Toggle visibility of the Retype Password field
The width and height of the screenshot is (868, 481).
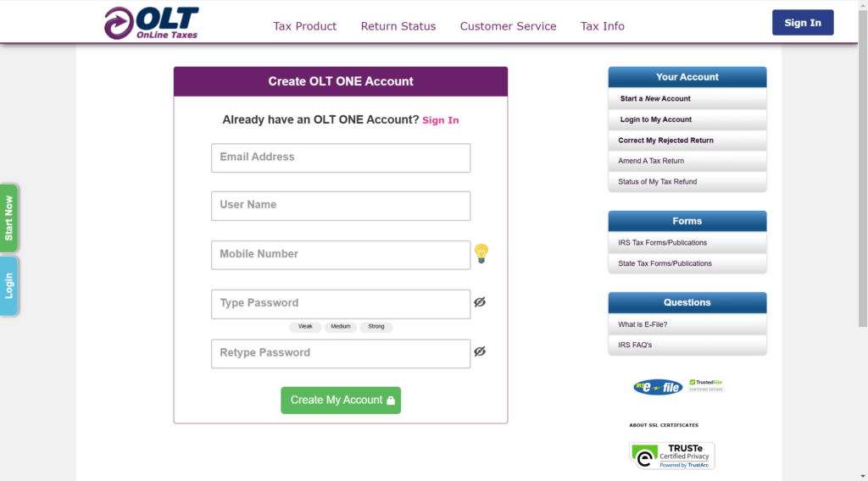coord(480,351)
